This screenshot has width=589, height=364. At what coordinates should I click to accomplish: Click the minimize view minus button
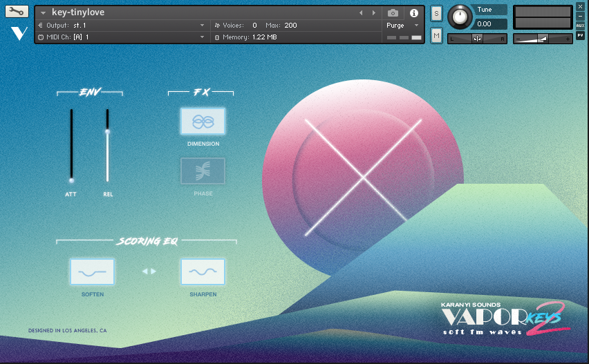pos(580,16)
